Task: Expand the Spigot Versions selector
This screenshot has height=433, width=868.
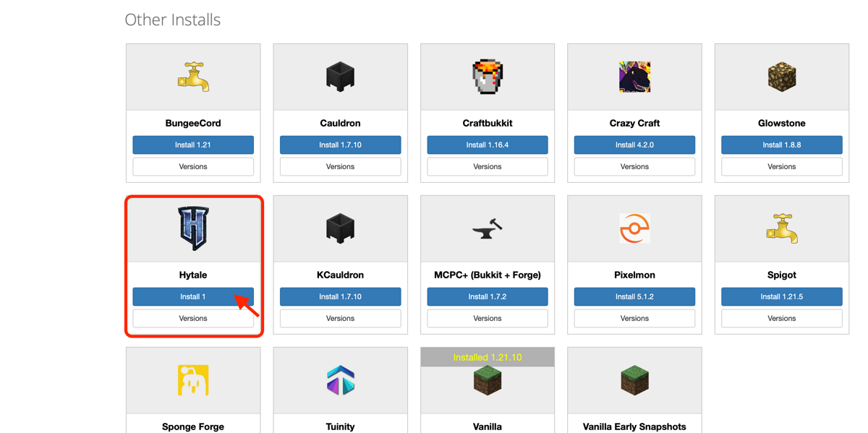Action: point(781,318)
